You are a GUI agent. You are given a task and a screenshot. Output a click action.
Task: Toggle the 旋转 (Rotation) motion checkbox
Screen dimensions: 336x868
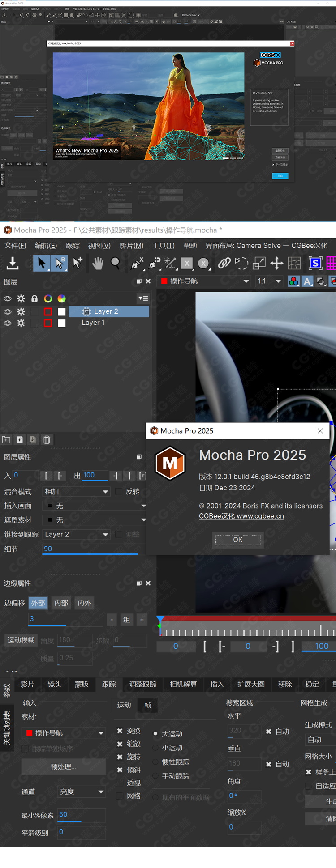click(120, 757)
